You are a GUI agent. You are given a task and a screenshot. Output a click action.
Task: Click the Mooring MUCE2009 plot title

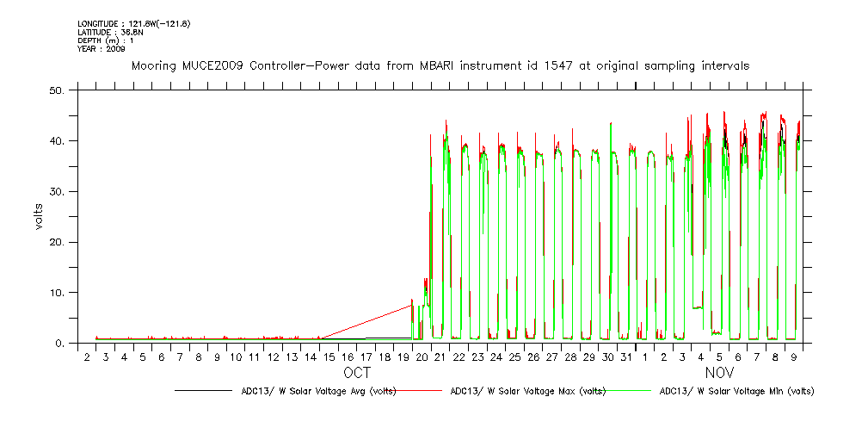point(440,65)
